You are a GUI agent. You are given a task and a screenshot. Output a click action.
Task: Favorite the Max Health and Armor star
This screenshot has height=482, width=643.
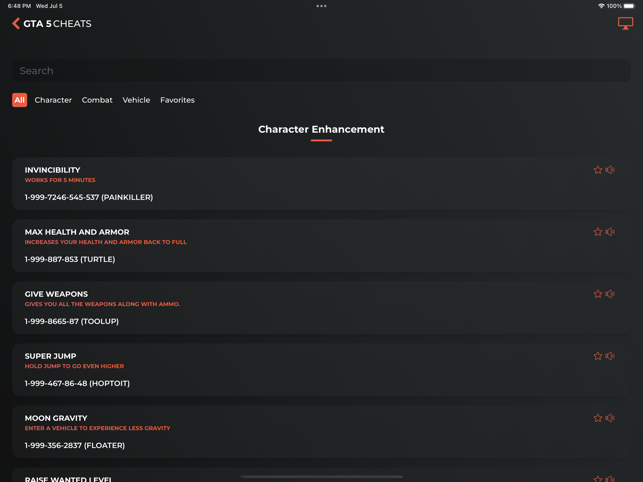click(x=598, y=232)
